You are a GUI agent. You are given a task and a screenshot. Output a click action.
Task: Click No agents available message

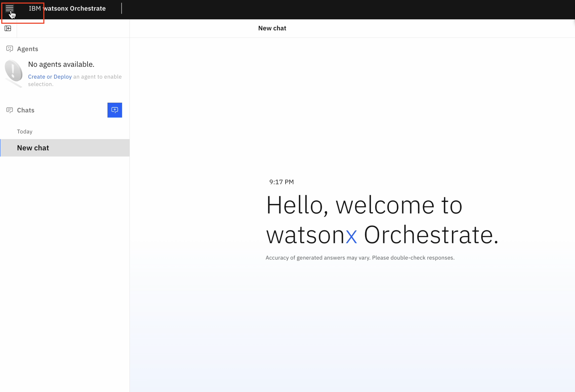61,64
